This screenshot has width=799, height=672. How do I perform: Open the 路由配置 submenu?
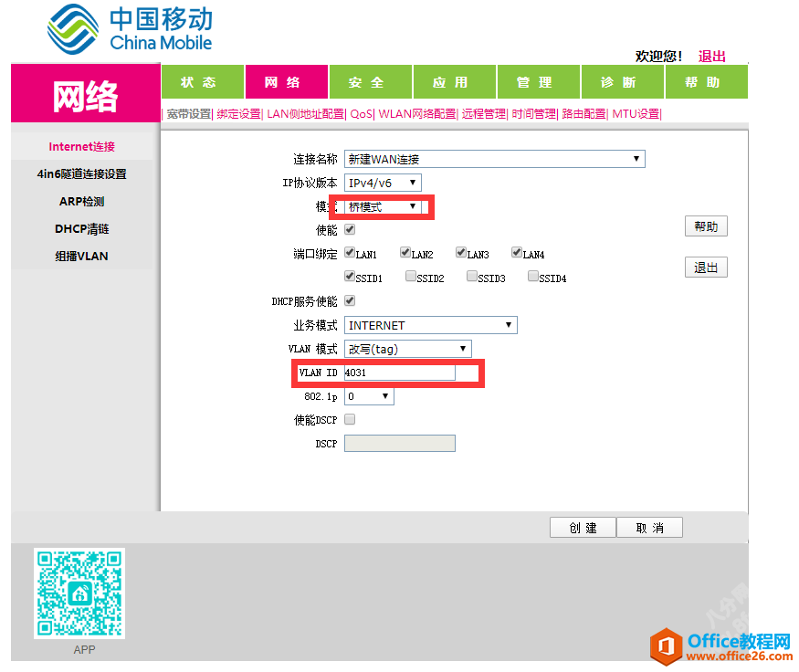tap(583, 113)
